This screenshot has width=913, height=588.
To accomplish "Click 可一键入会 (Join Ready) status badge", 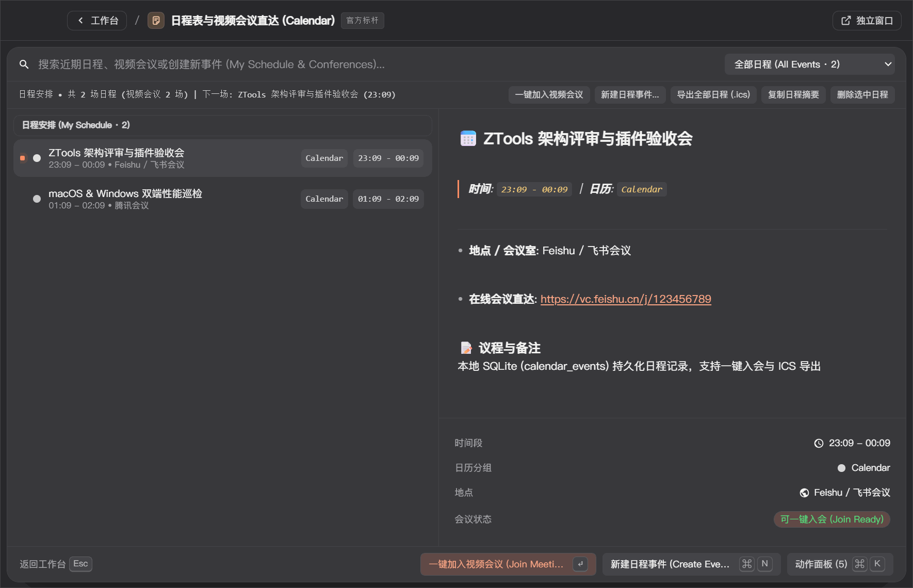I will coord(832,519).
